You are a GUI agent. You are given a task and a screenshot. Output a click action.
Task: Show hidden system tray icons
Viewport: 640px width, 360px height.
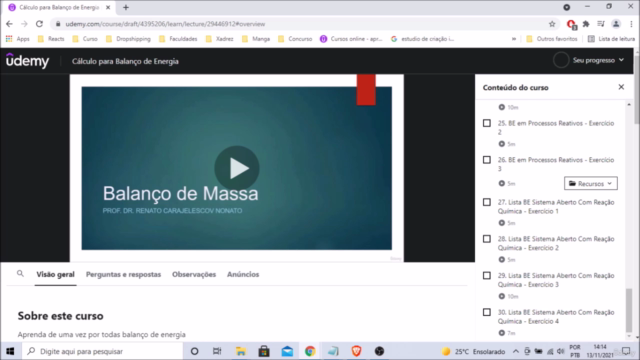[516, 351]
